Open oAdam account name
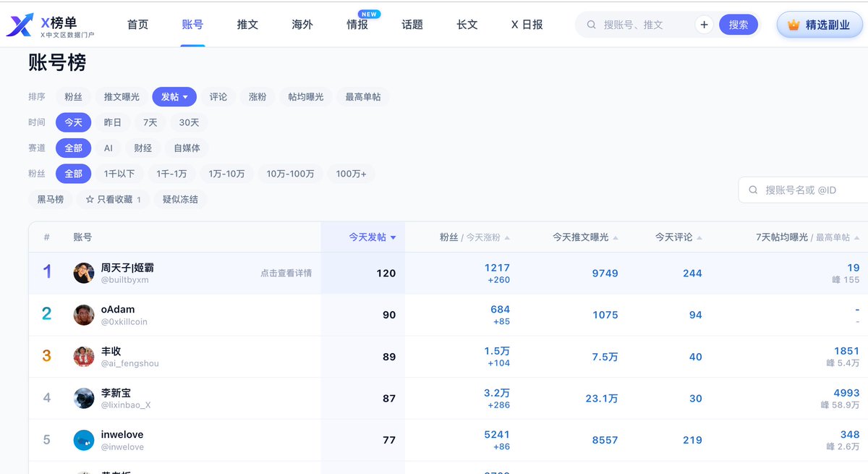This screenshot has width=868, height=474. [118, 309]
